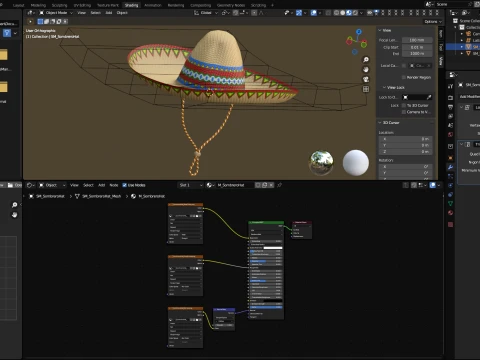This screenshot has width=480, height=360.
Task: Open the Object Data green triangle tab
Action: coord(451,204)
